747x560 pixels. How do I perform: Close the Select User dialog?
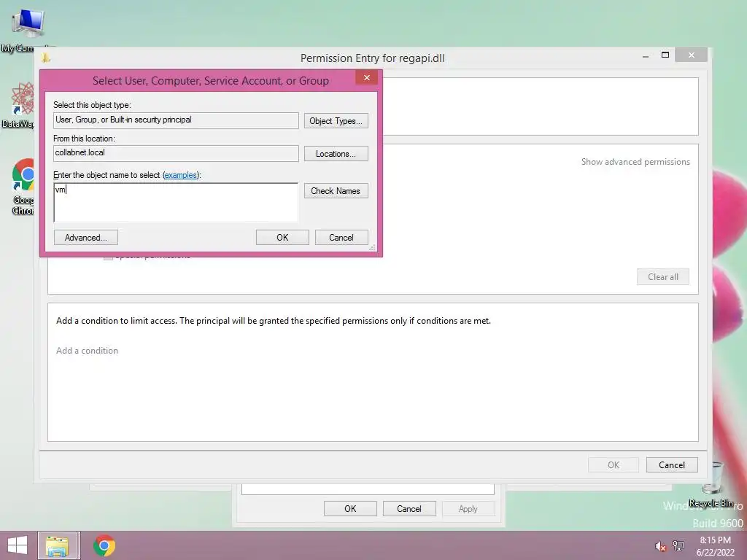tap(367, 77)
